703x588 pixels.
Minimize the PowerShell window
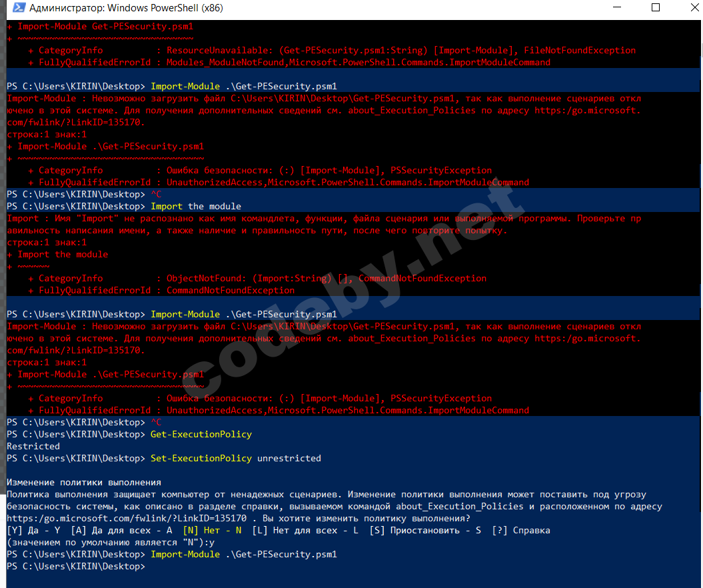(617, 7)
